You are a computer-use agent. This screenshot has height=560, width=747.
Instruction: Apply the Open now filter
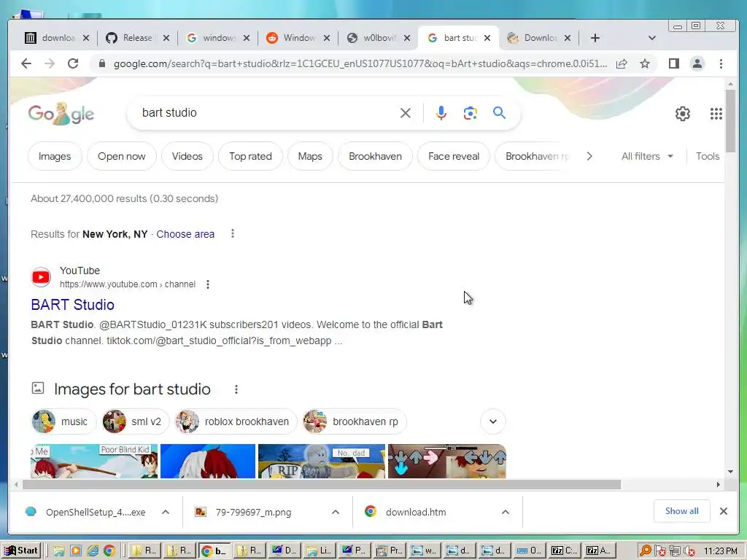122,156
